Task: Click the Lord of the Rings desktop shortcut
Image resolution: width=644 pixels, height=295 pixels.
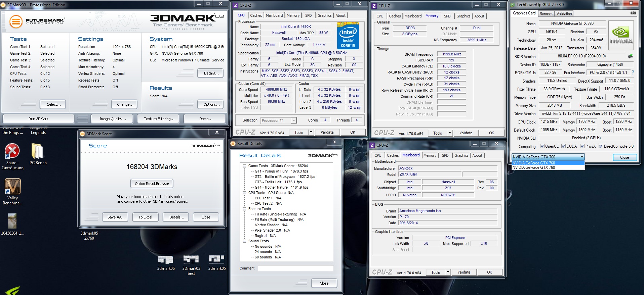Action: (x=12, y=130)
